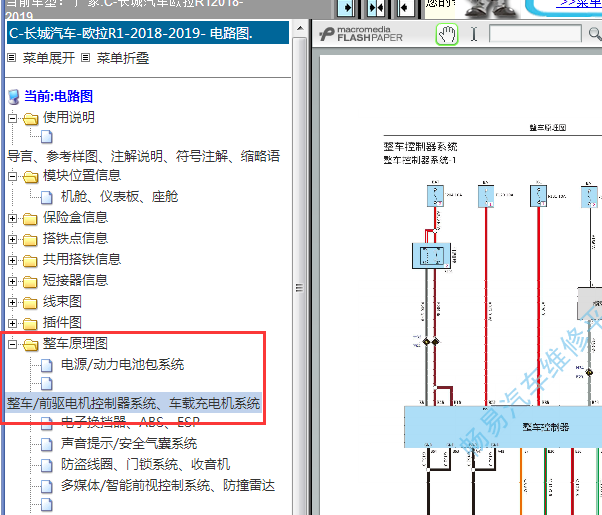Open 声音提示/安全气囊系统 diagram
602x515 pixels.
coord(129,444)
